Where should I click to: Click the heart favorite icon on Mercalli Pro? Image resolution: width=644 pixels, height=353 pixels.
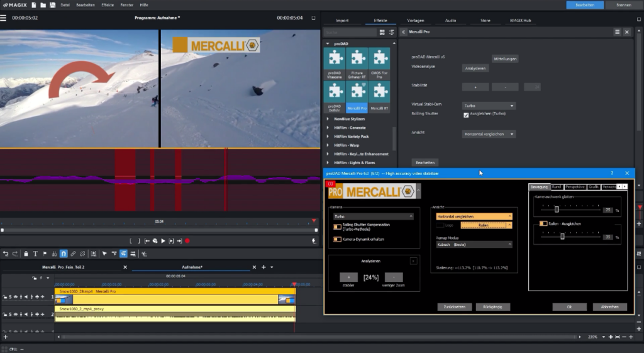click(x=364, y=85)
